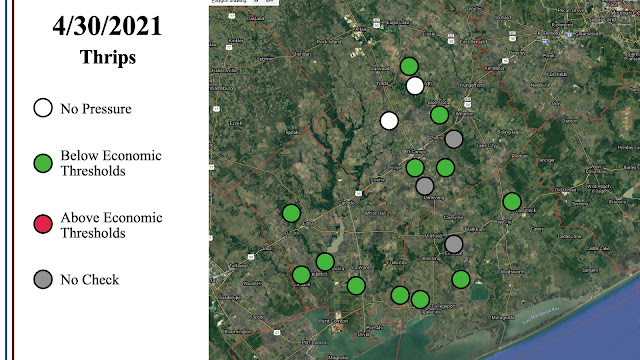
Task: Click the white marker southwest of Nada
Action: 389,121
